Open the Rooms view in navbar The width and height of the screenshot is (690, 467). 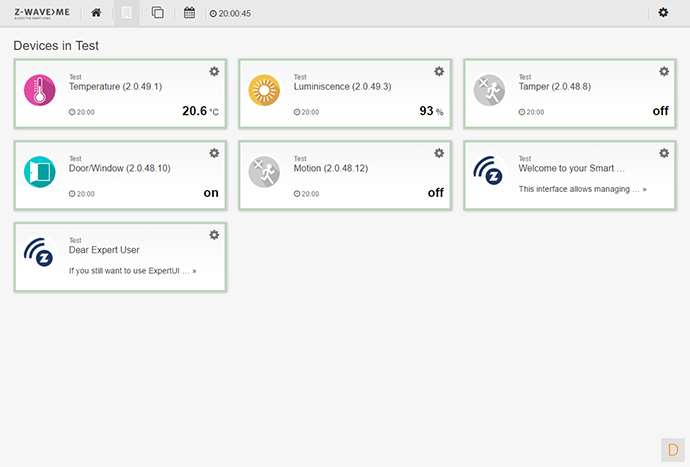point(127,13)
